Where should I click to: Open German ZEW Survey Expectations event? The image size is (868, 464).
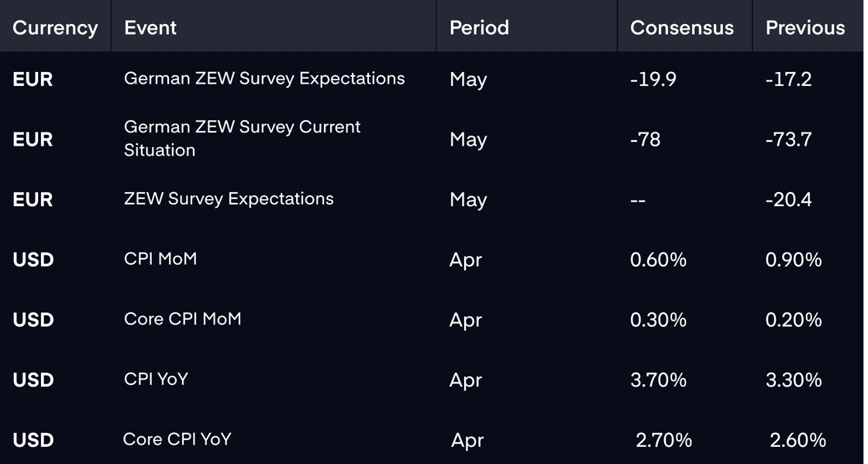point(264,78)
